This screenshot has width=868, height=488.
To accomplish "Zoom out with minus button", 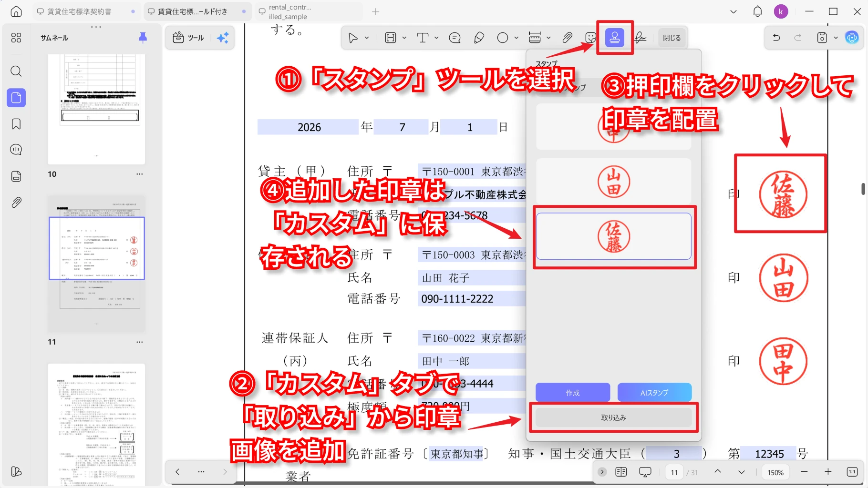I will point(805,472).
